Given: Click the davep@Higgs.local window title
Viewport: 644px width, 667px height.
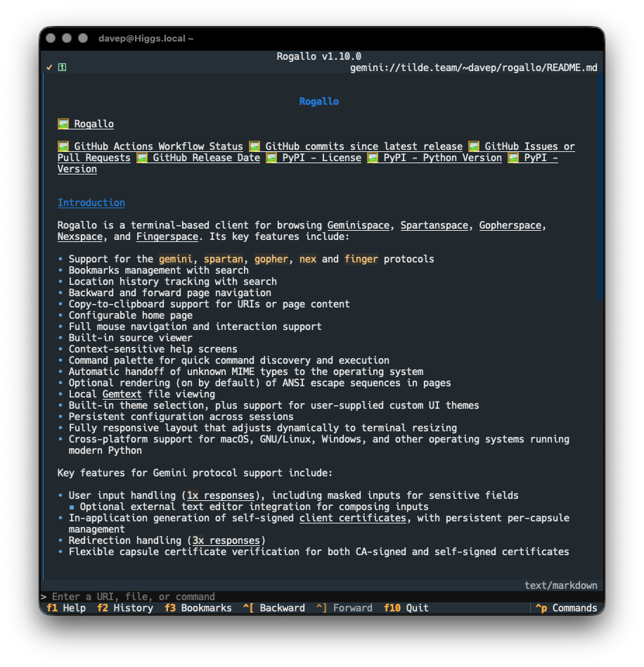Looking at the screenshot, I should (x=146, y=38).
